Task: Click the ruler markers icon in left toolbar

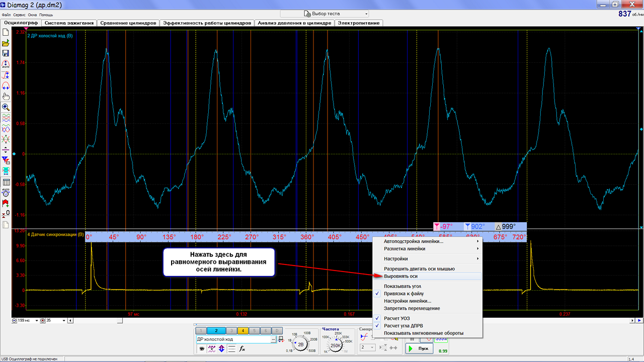Action: click(x=6, y=160)
